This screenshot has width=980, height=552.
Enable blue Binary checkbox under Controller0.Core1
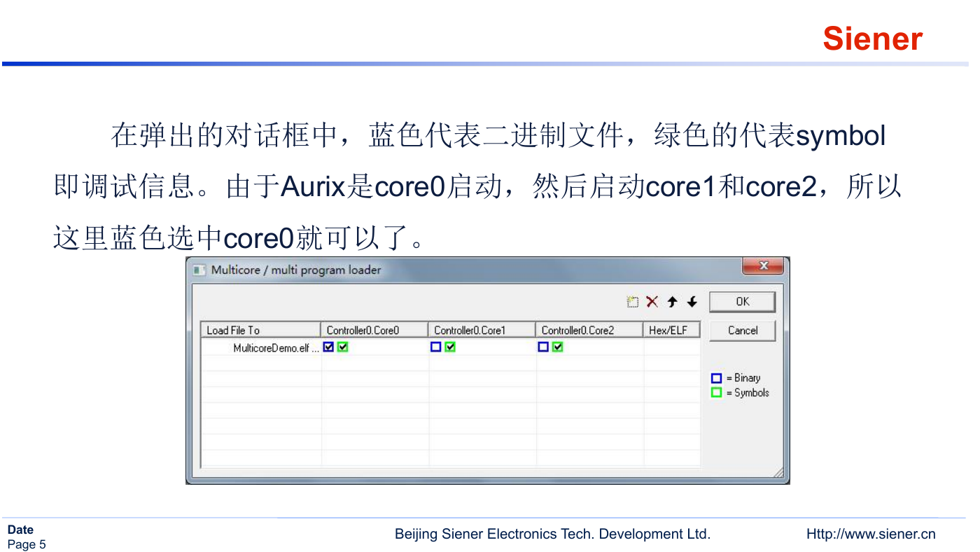(436, 347)
